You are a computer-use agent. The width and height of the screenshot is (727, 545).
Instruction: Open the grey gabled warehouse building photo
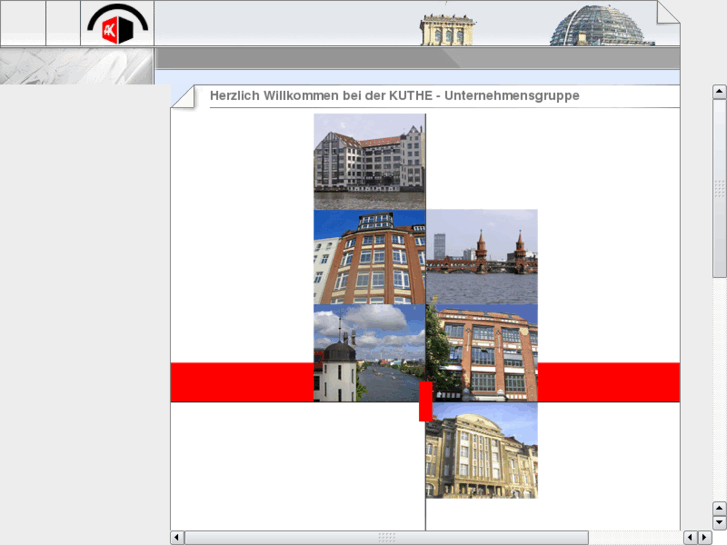370,162
